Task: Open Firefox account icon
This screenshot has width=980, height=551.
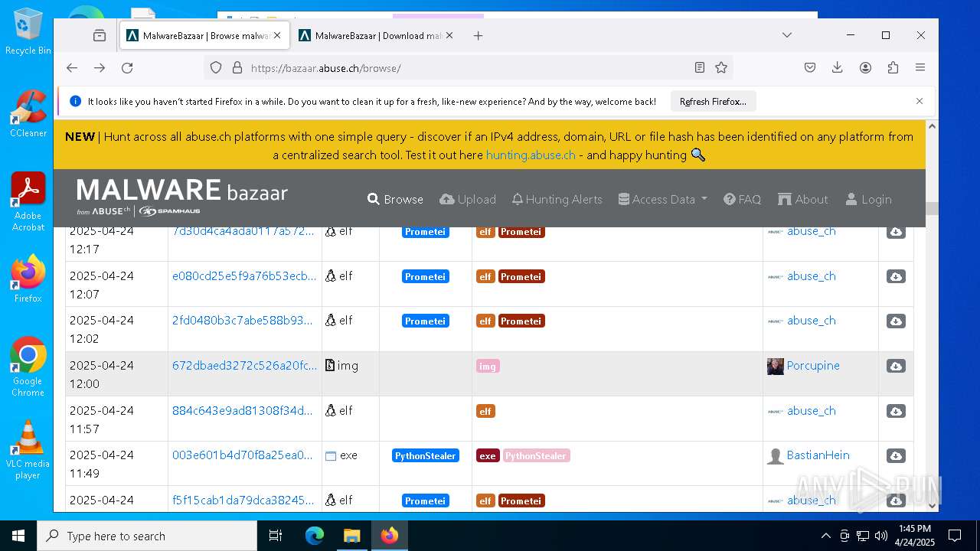Action: pos(865,67)
